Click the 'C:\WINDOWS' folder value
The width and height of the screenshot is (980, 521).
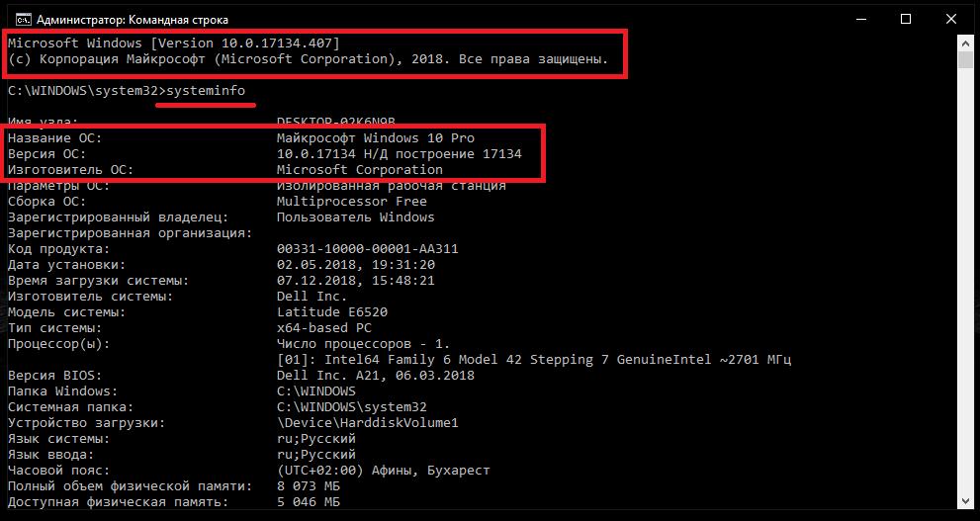click(316, 391)
